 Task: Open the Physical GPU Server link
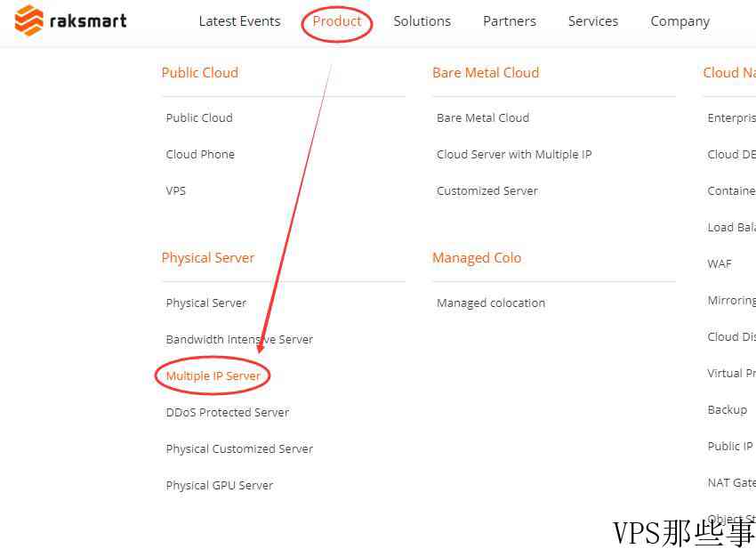220,485
